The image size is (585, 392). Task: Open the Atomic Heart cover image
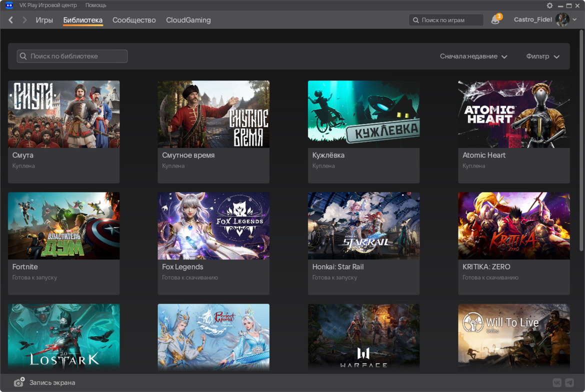point(514,114)
